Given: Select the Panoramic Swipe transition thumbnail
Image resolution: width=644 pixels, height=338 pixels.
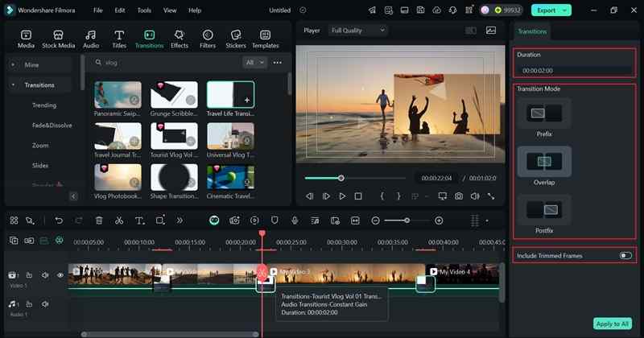Looking at the screenshot, I should [118, 94].
